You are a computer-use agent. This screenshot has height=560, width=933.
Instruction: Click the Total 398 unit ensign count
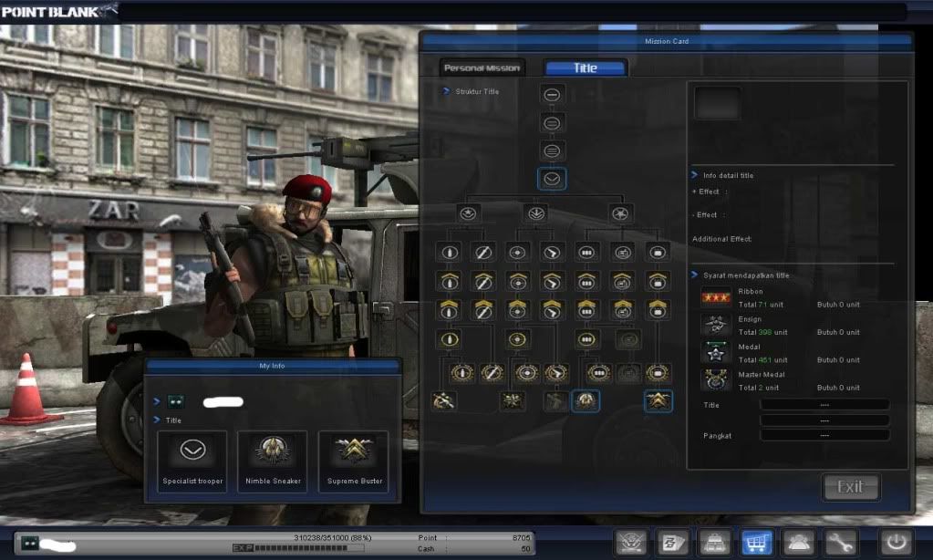click(x=762, y=332)
